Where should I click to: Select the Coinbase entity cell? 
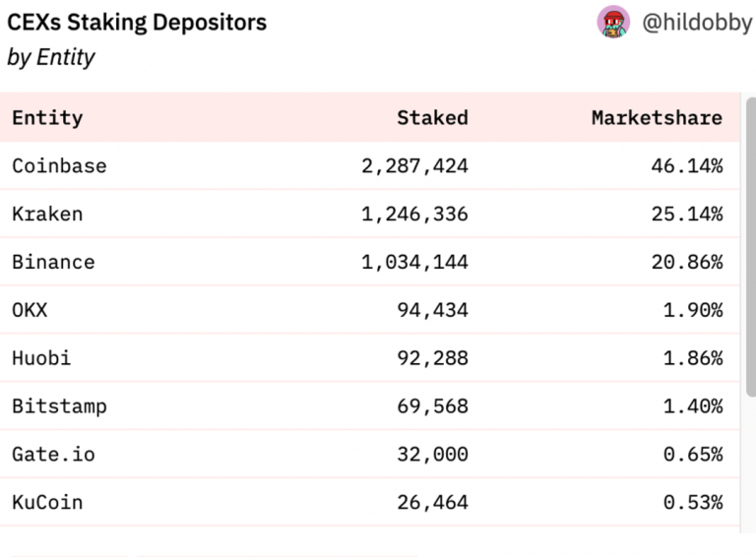[59, 166]
